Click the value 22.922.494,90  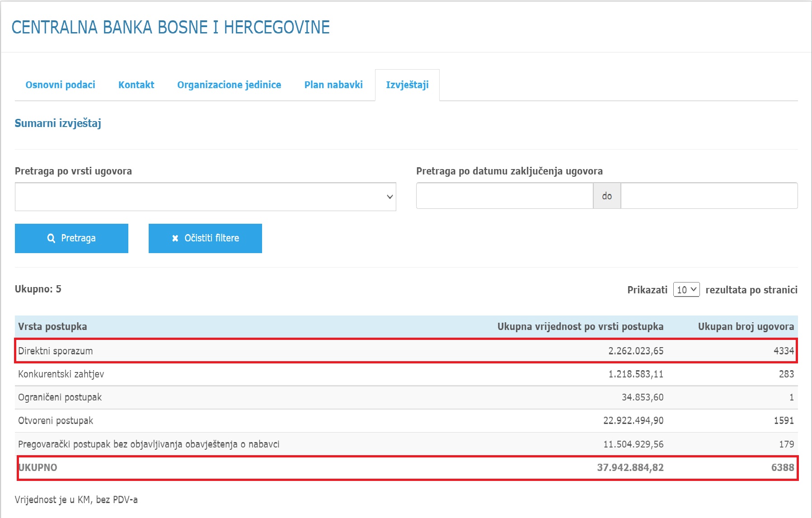click(633, 420)
